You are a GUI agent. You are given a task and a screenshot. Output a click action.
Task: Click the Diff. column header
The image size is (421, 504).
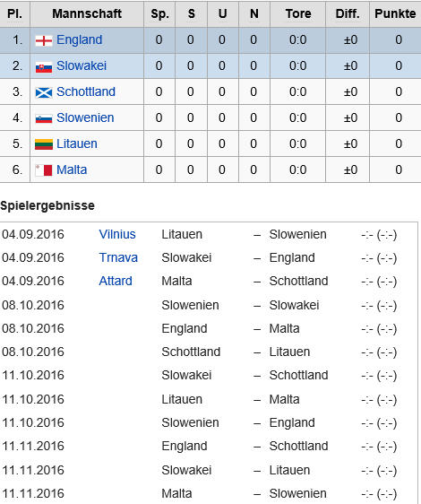(x=348, y=13)
